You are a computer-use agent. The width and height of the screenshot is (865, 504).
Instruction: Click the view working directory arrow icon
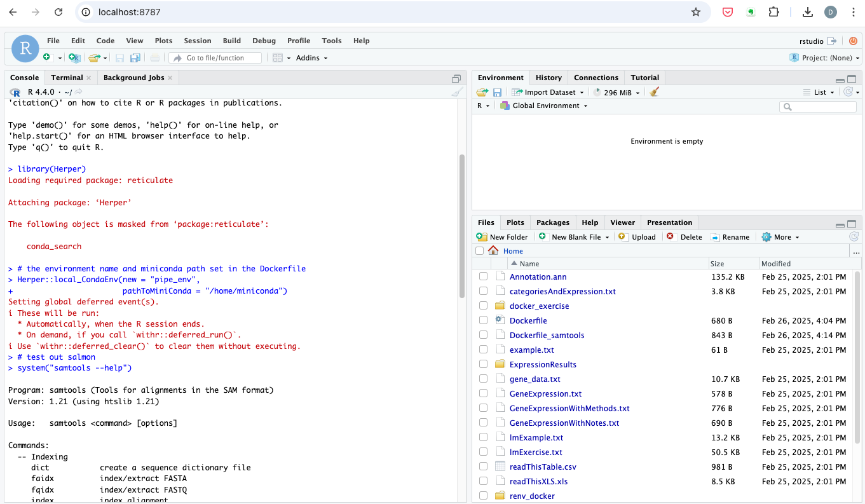[x=79, y=92]
